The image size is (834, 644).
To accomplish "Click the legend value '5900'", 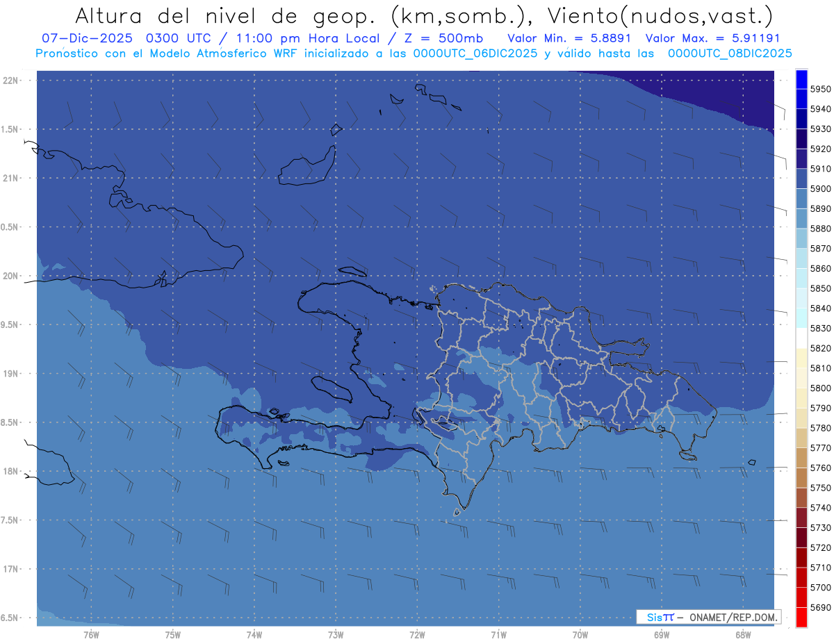I will click(821, 188).
